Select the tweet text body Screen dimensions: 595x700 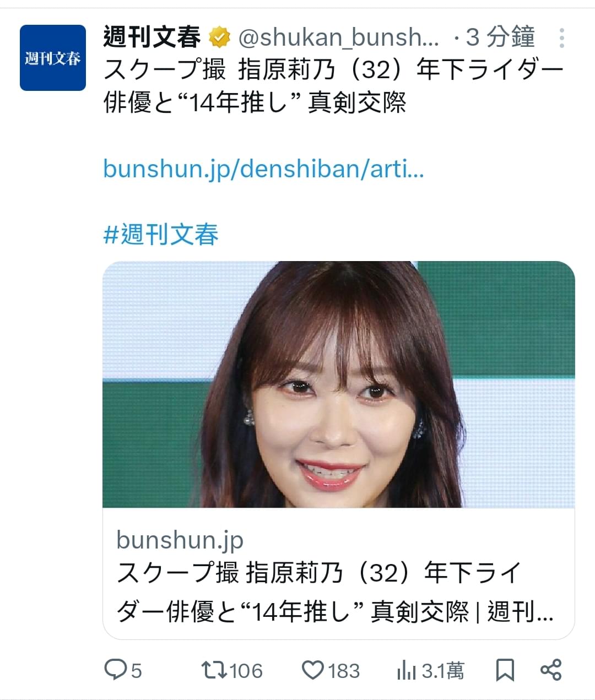[334, 86]
